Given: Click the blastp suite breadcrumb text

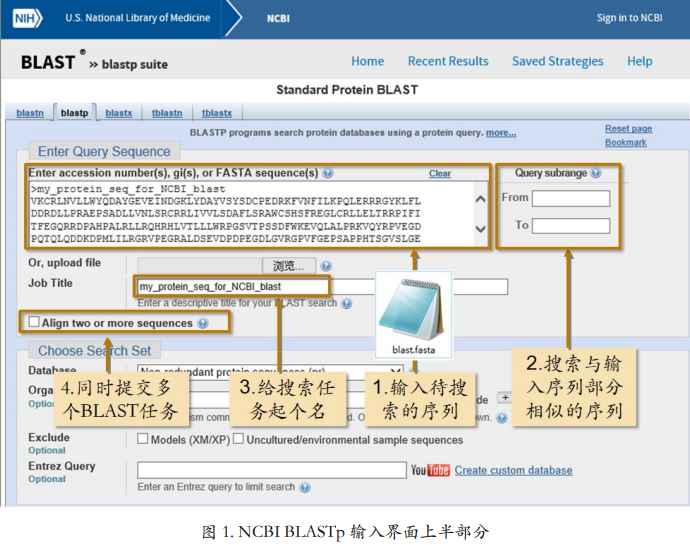Looking at the screenshot, I should tap(135, 65).
